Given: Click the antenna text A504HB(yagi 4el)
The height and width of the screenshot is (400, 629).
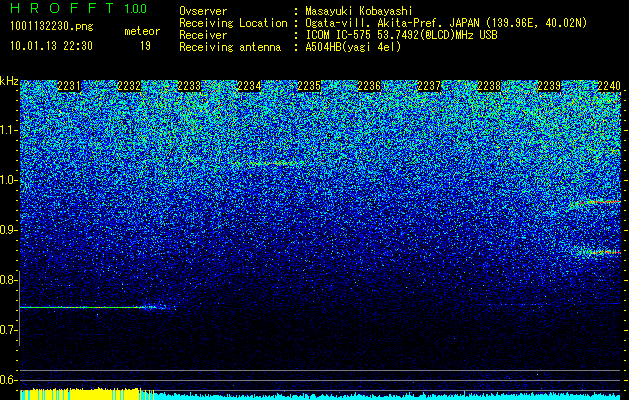Looking at the screenshot, I should 353,47.
